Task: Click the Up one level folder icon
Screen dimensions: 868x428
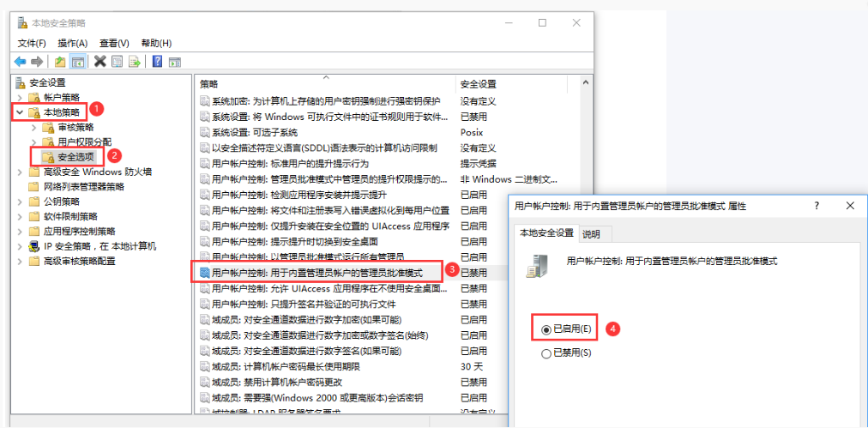Action: (x=59, y=61)
